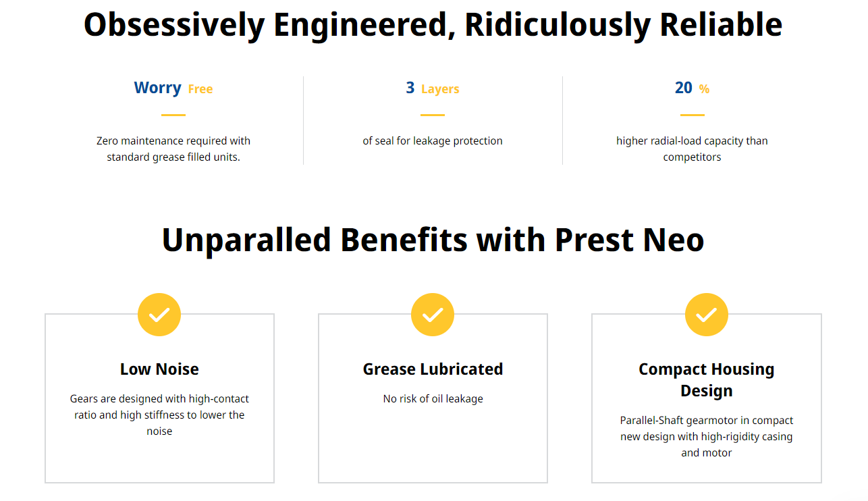Click the No risk of oil leakage text
This screenshot has height=501, width=868.
(x=433, y=399)
